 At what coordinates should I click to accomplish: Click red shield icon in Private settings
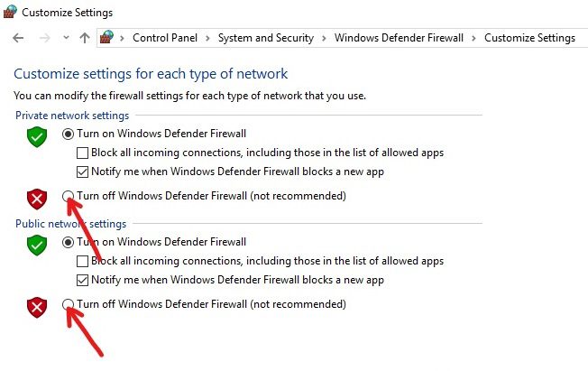click(x=37, y=199)
